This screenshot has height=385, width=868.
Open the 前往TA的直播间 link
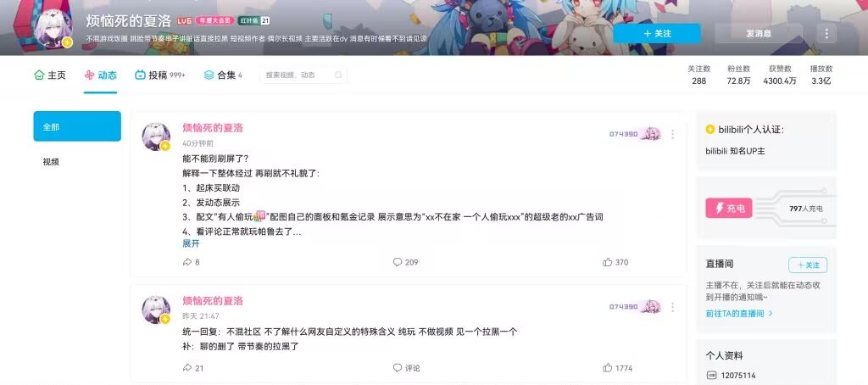tap(739, 314)
